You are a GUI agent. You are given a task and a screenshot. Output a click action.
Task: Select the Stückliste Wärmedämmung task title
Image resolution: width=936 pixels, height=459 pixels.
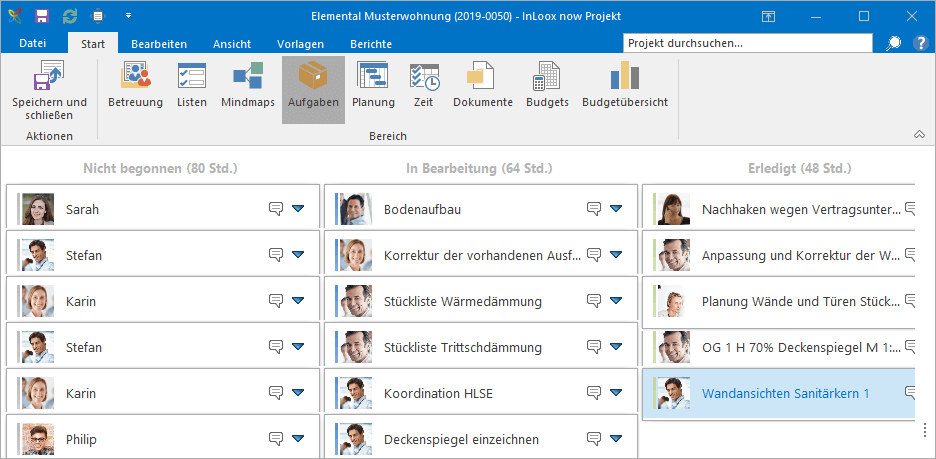point(463,301)
